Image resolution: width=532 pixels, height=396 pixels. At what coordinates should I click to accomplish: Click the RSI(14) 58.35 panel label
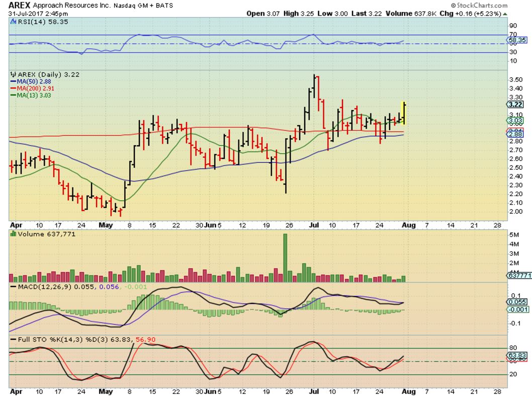click(43, 22)
